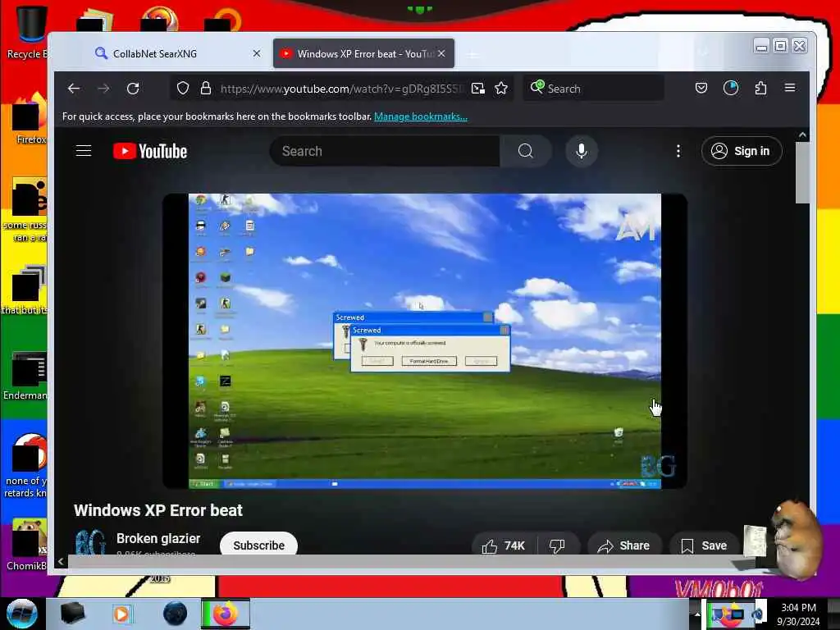Subscribe to Broken glazier channel
840x630 pixels.
pos(258,545)
